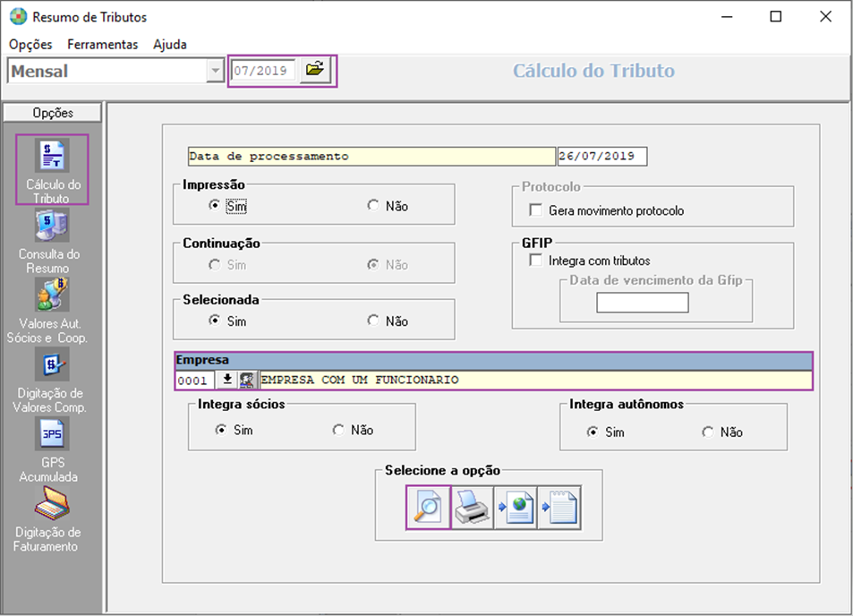Open the Ajuda menu
This screenshot has width=853, height=616.
click(x=170, y=44)
